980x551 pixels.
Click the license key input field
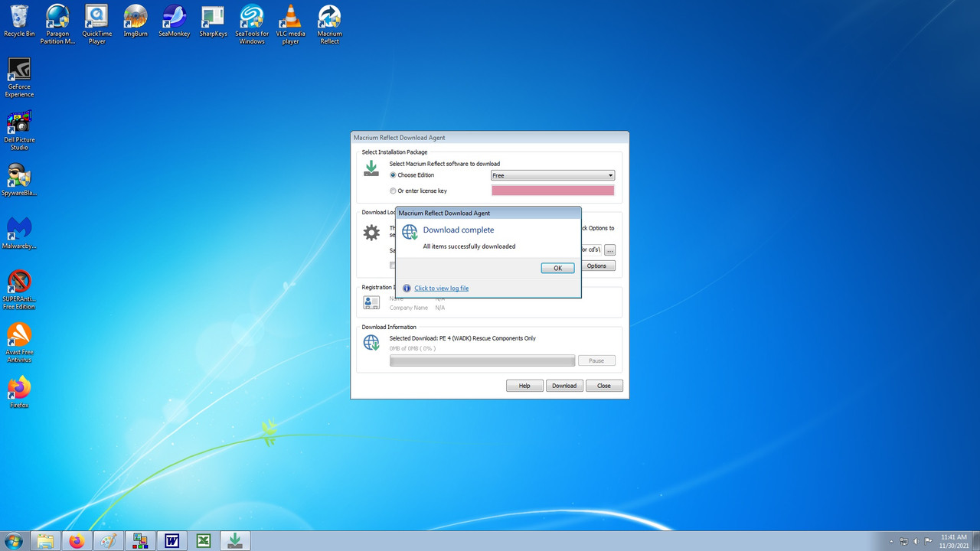[x=553, y=191]
